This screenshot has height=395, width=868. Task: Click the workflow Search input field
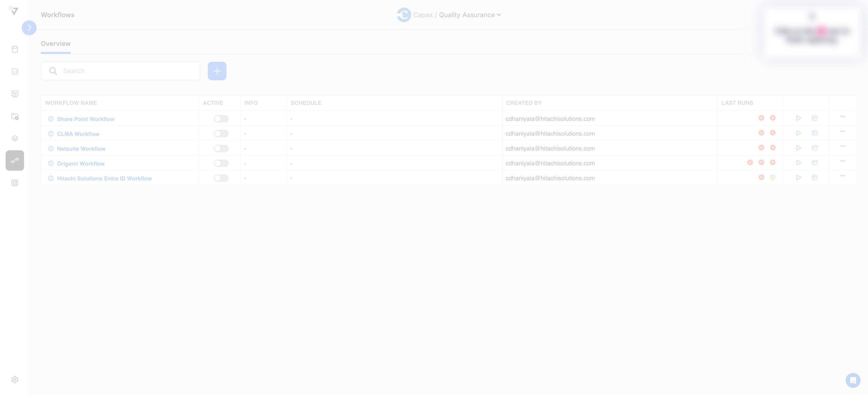pyautogui.click(x=129, y=71)
